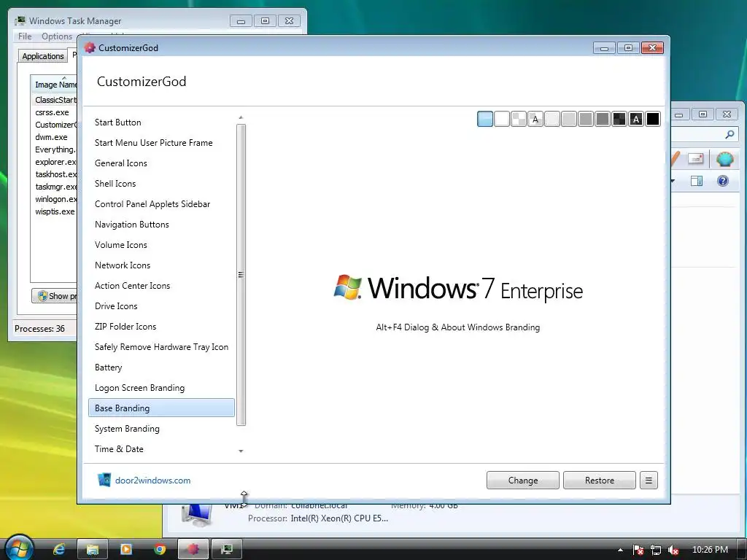
Task: Toggle the preview pane icon in background window
Action: (x=697, y=181)
